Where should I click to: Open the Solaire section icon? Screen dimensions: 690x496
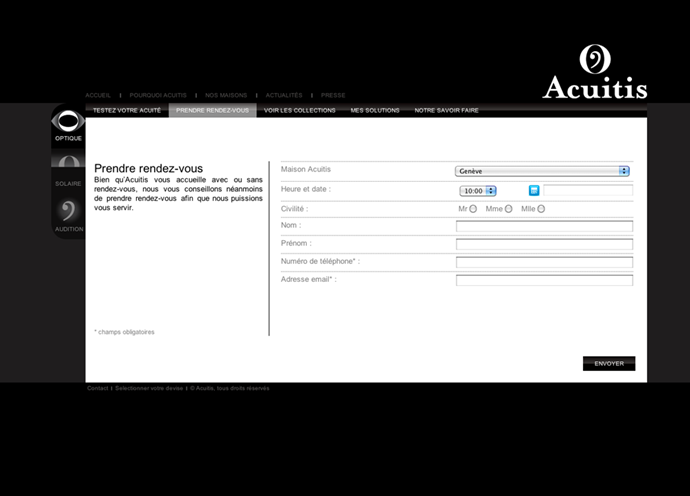(68, 167)
